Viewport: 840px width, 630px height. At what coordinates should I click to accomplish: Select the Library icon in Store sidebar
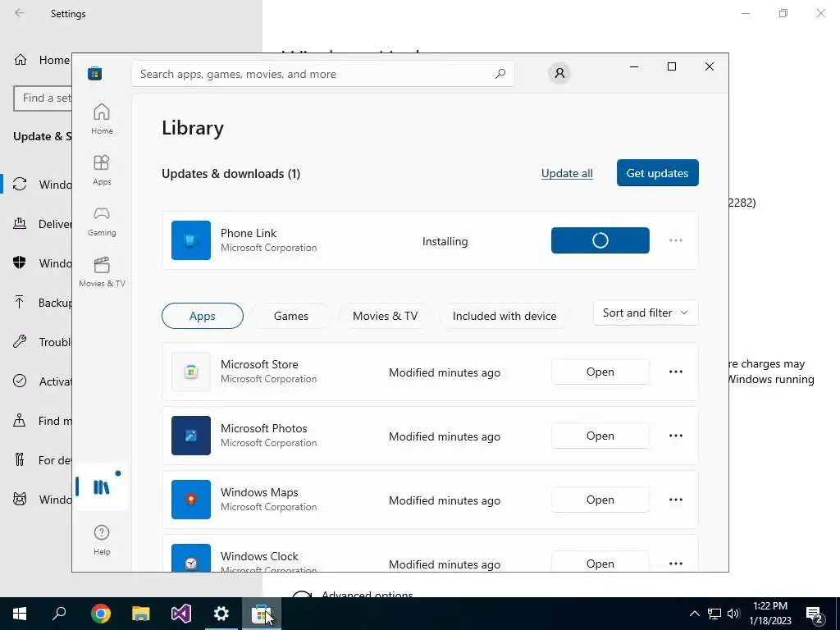coord(101,487)
